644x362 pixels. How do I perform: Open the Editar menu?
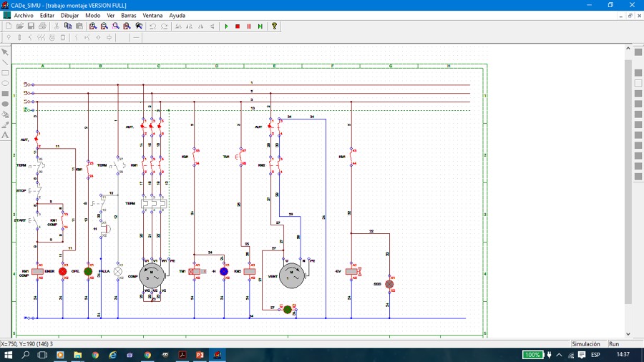coord(47,15)
